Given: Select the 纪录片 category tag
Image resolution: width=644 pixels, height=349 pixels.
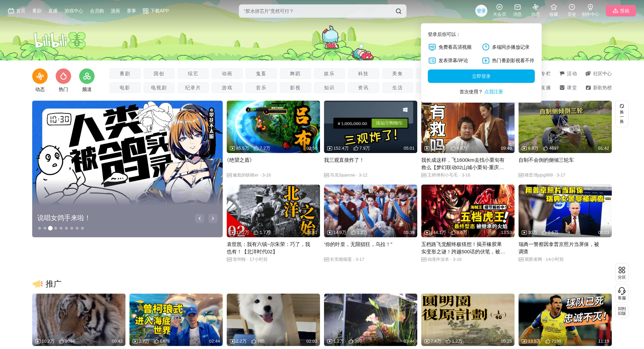Looking at the screenshot, I should (193, 88).
